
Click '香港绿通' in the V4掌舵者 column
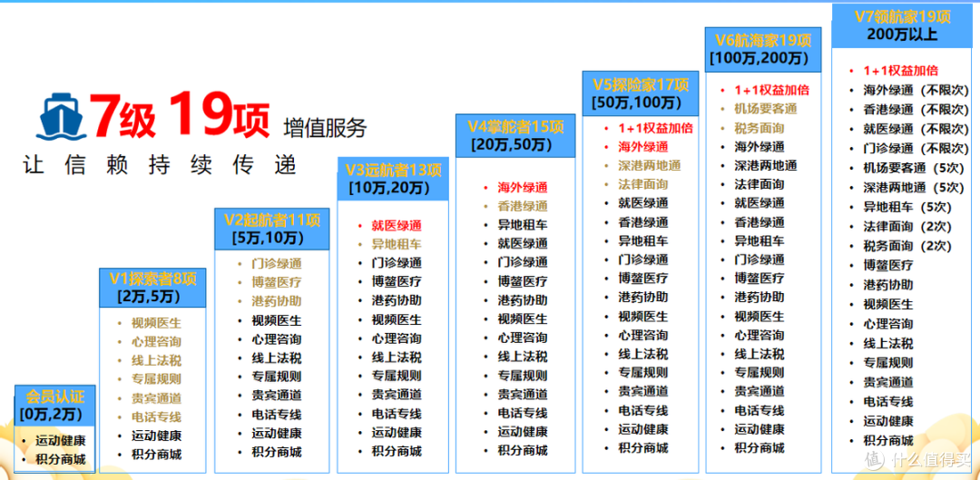[523, 206]
